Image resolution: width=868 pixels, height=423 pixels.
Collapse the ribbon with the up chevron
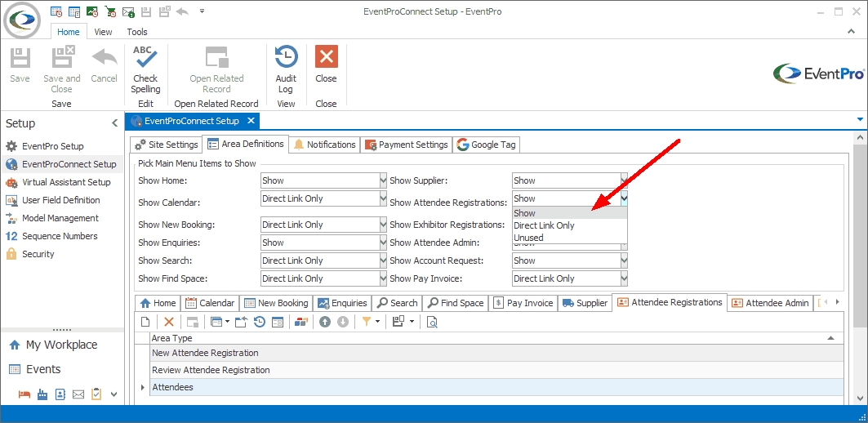pyautogui.click(x=852, y=32)
